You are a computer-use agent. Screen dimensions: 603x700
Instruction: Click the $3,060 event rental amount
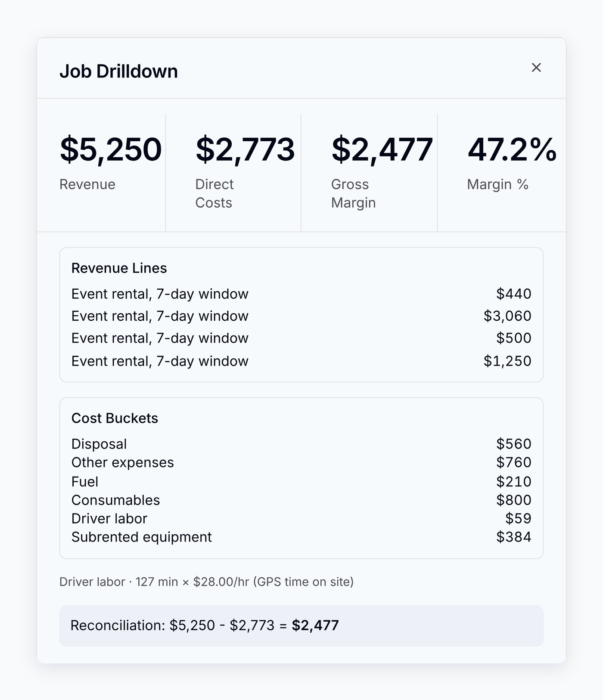click(507, 316)
